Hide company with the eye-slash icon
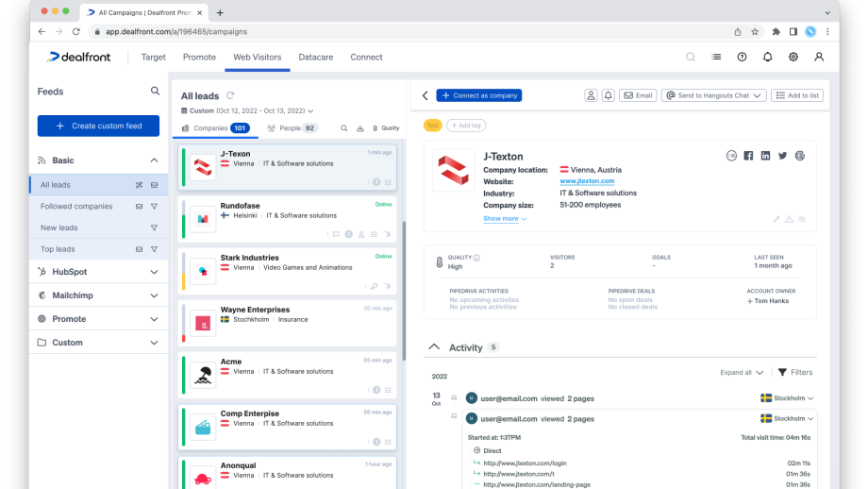 click(802, 219)
